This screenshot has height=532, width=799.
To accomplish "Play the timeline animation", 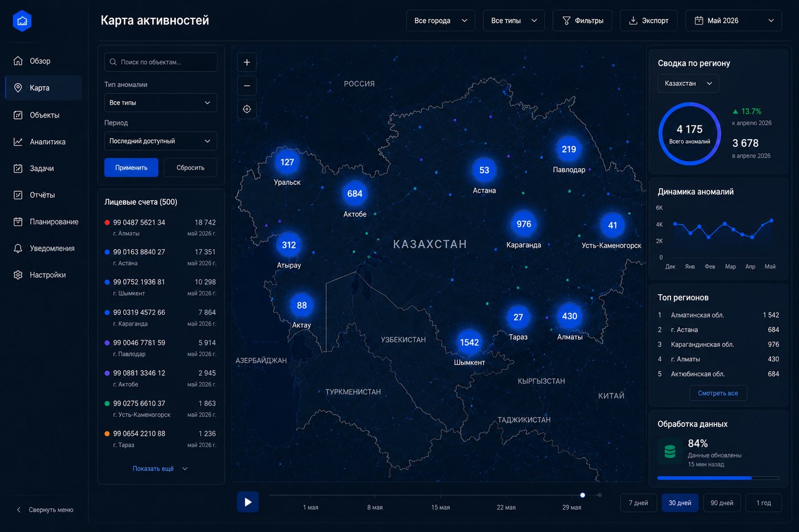I will click(248, 502).
